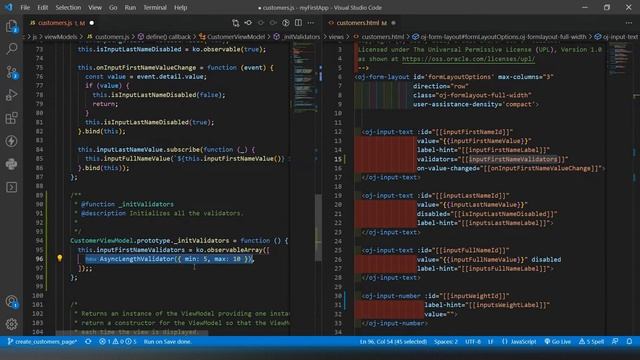Open errors and warnings count in status bar
This screenshot has width=640, height=360.
118,342
